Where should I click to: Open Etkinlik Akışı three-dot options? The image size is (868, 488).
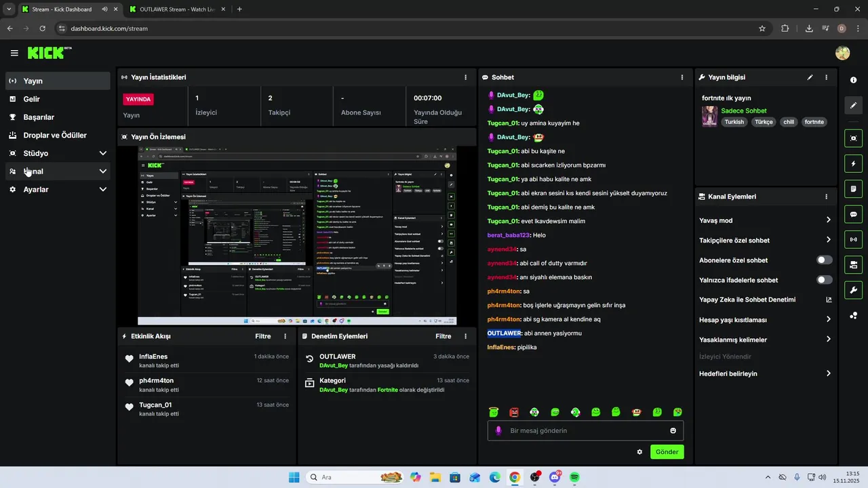285,336
